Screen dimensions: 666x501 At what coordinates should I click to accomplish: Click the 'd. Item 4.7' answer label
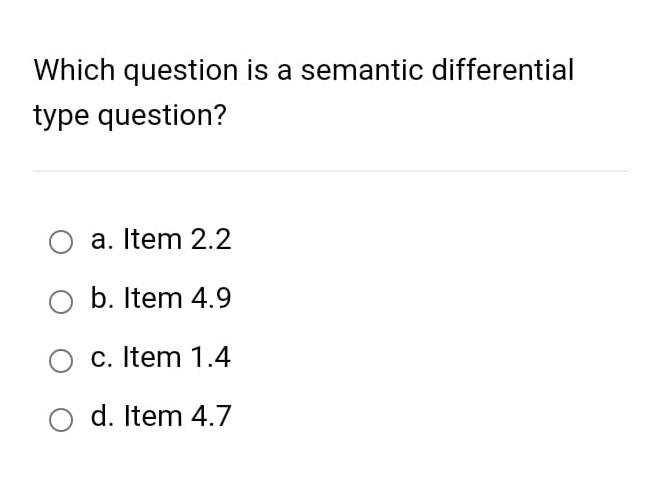(x=161, y=416)
